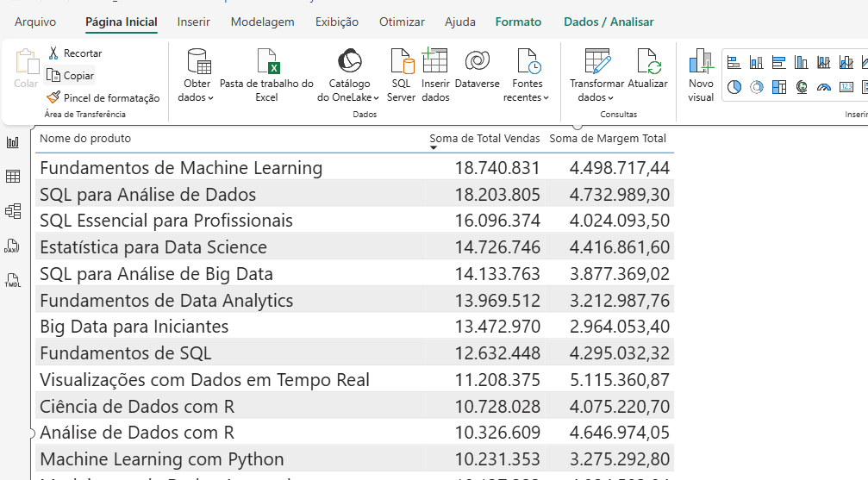868x480 pixels.
Task: Sort by Nome do produto column header
Action: pyautogui.click(x=85, y=139)
